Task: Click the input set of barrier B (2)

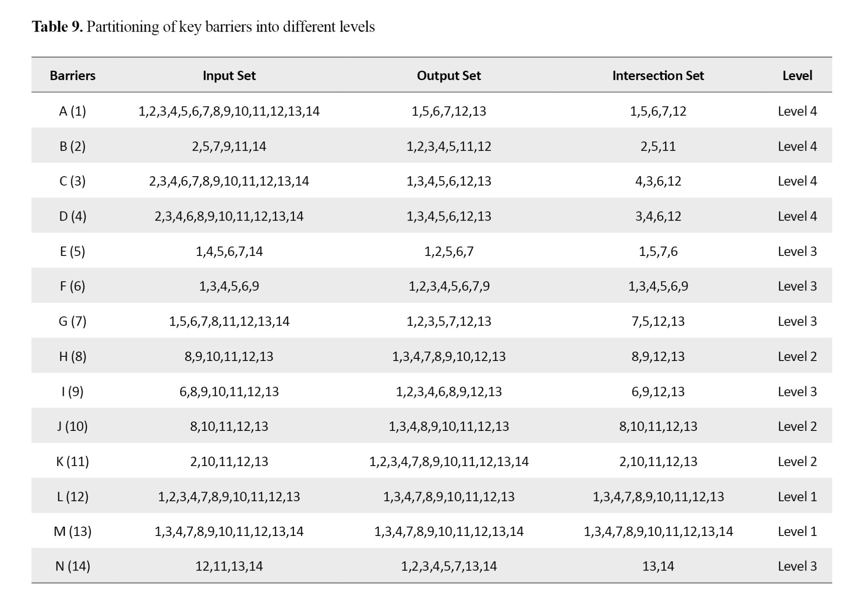Action: [229, 146]
